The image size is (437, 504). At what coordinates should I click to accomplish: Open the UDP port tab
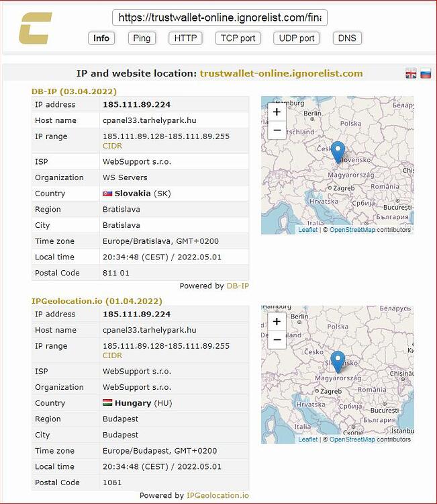tap(296, 38)
